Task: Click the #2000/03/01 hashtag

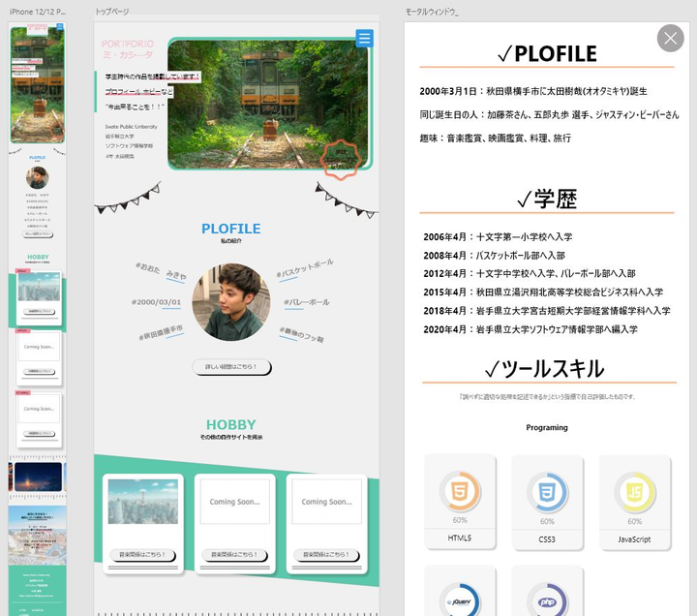Action: tap(156, 302)
